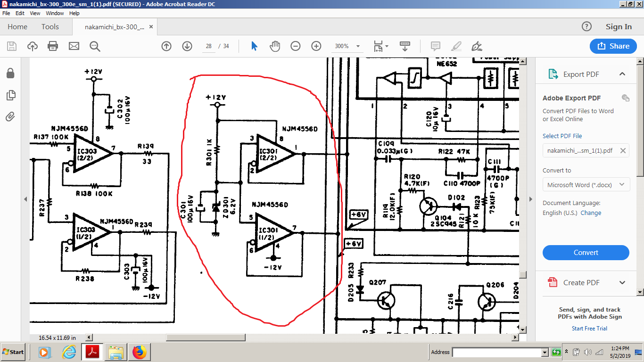Select the nakamichi_bx-300 document tab

pyautogui.click(x=115, y=27)
